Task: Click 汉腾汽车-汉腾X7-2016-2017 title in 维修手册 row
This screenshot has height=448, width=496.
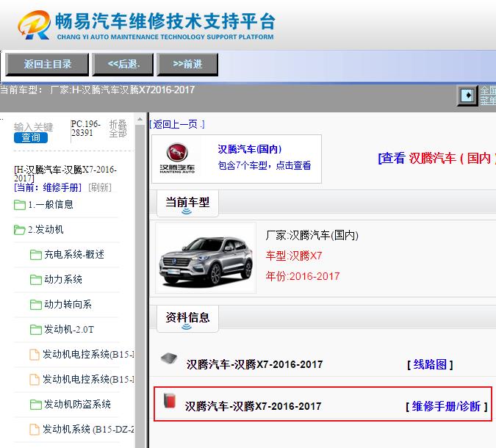Action: click(254, 406)
